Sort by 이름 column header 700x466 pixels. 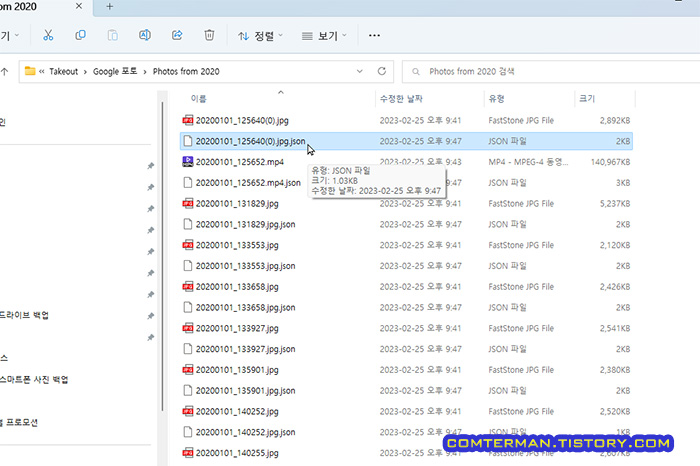point(199,99)
